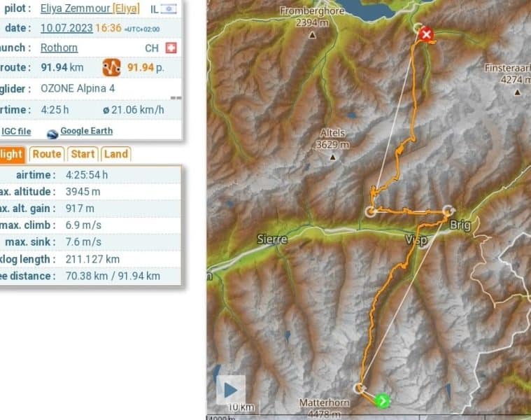Screen dimensions: 531x420
Task: Start flight track animation playback
Action: pos(231,390)
